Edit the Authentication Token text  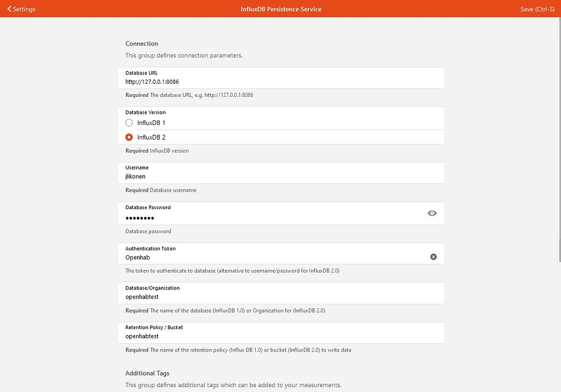274,257
